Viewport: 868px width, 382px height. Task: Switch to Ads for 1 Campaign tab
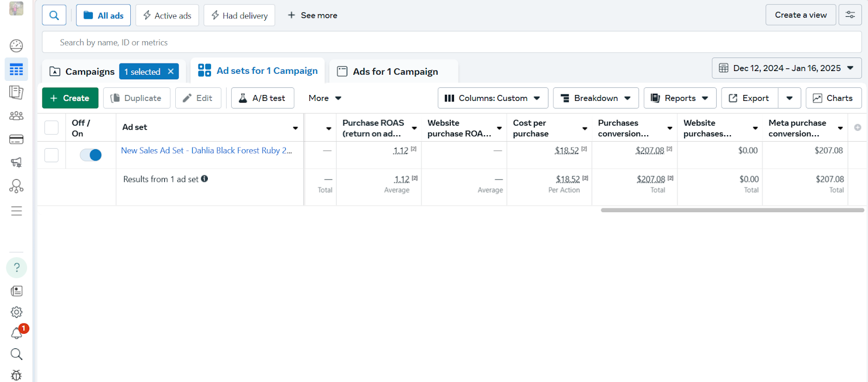(x=394, y=72)
